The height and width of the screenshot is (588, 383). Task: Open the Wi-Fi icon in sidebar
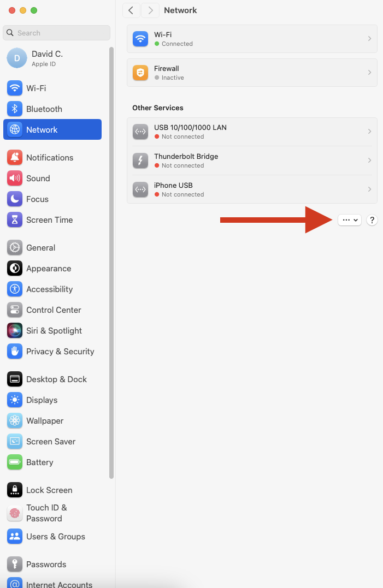point(15,88)
